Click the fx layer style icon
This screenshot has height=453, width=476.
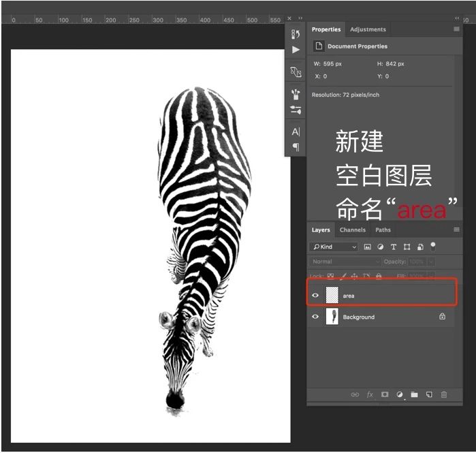pyautogui.click(x=370, y=394)
